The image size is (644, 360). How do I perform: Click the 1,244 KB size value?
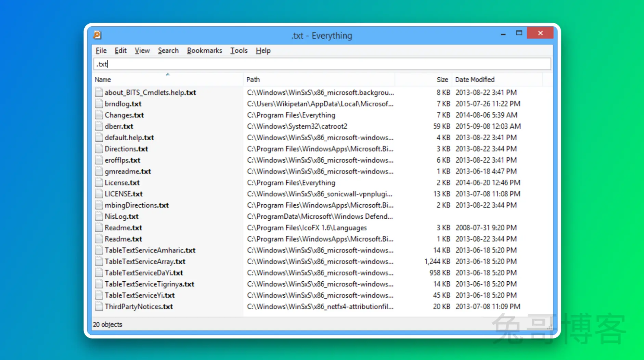437,261
